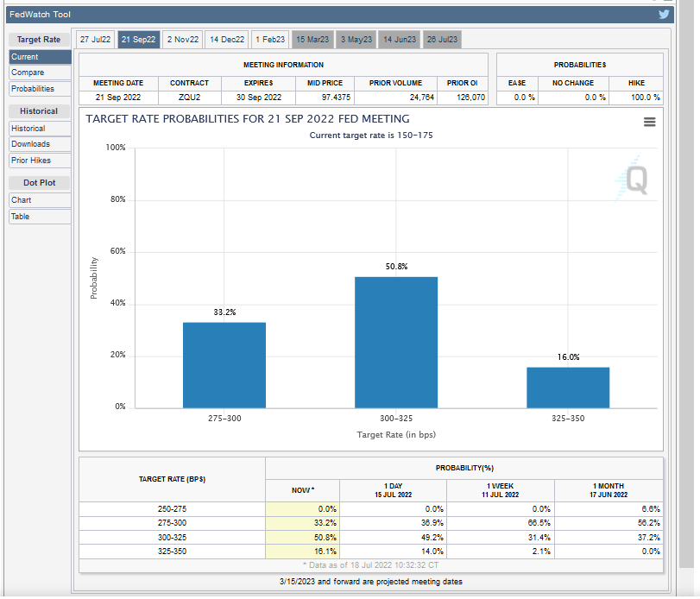Click the 1 WEEK value 31.4%
700x599 pixels.
pos(539,538)
